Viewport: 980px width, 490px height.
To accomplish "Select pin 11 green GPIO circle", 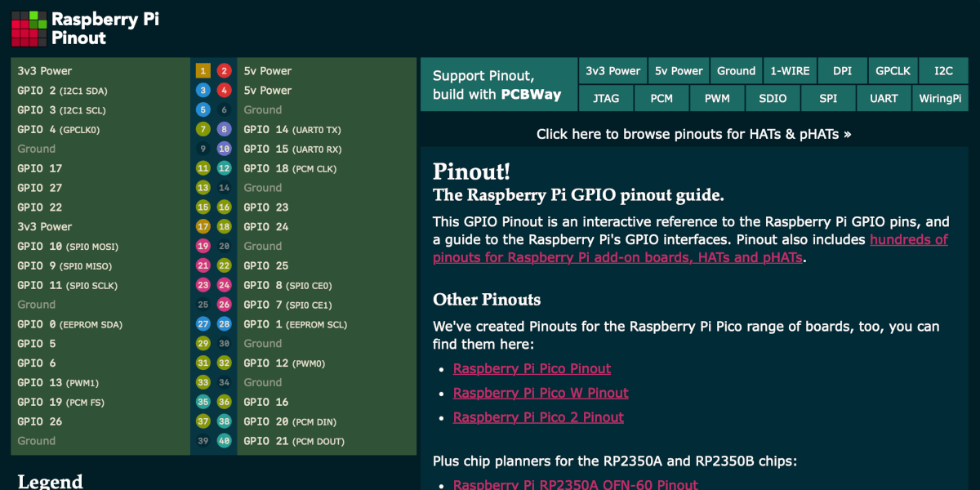I will (203, 168).
